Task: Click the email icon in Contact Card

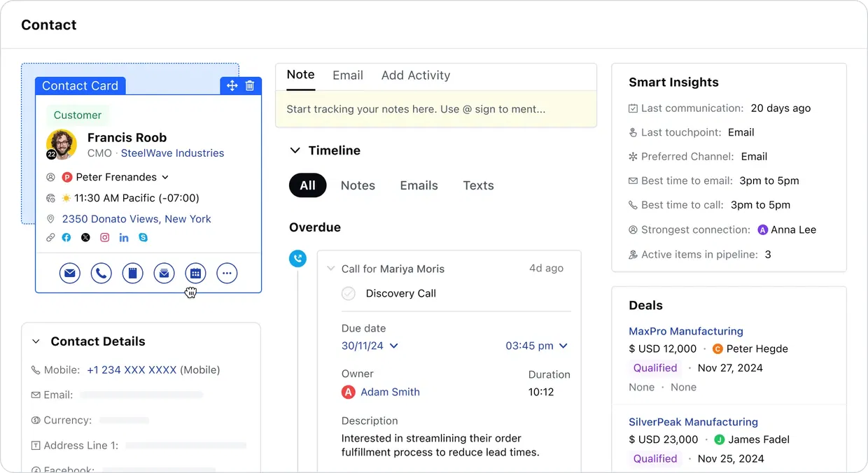Action: pyautogui.click(x=69, y=273)
